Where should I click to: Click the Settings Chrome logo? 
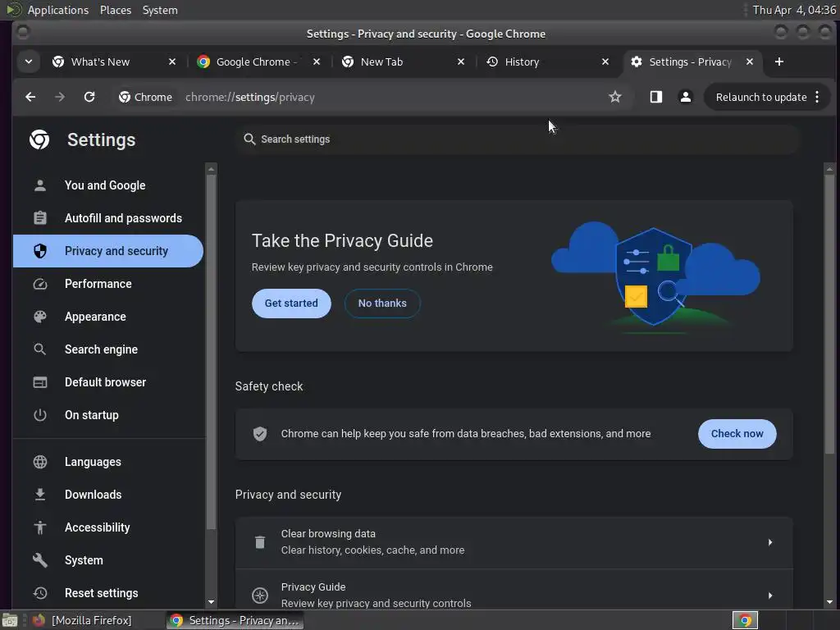click(39, 139)
